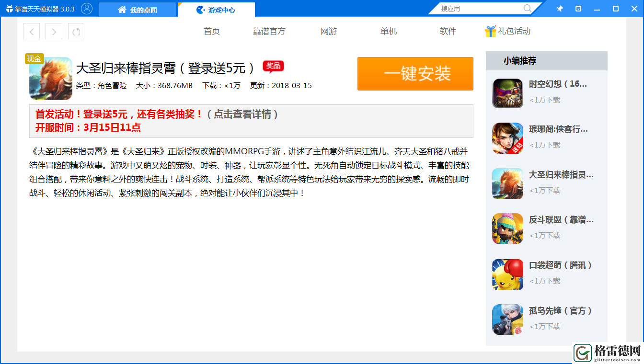Open 大圣归来棒指灵霄 icon in sidebar
Viewport: 644px width, 364px height.
point(507,184)
